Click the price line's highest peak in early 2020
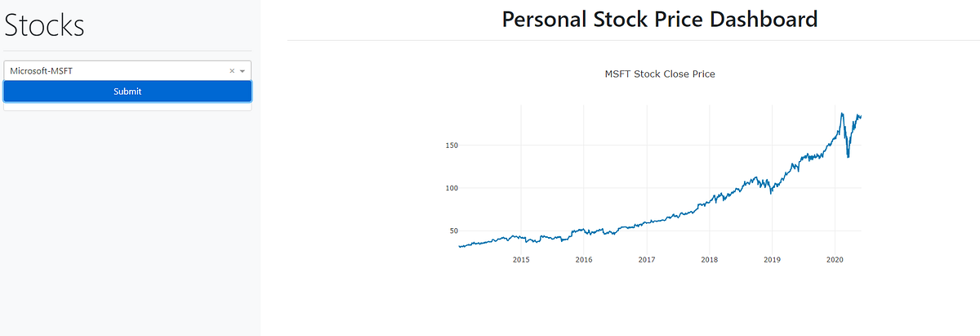This screenshot has width=980, height=336. click(x=842, y=114)
